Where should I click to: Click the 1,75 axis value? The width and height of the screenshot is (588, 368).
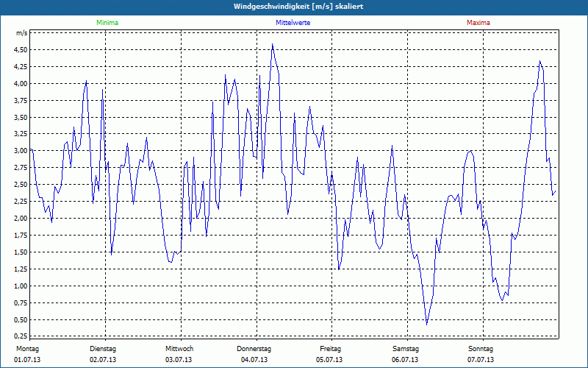pyautogui.click(x=21, y=236)
